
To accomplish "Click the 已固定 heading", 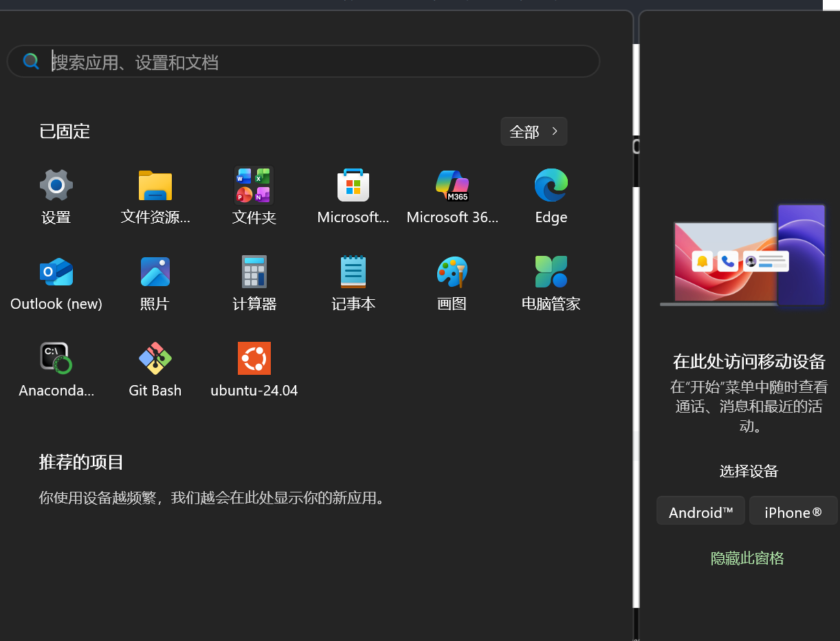I will tap(65, 131).
